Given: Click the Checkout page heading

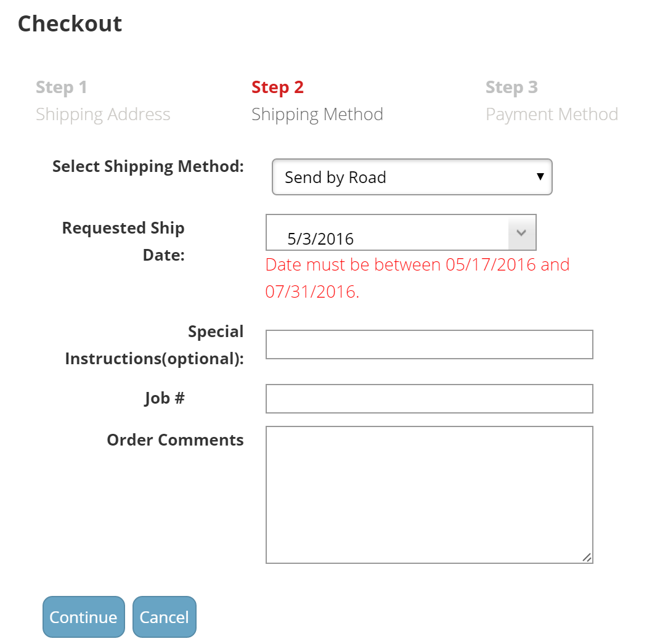Looking at the screenshot, I should coord(70,23).
